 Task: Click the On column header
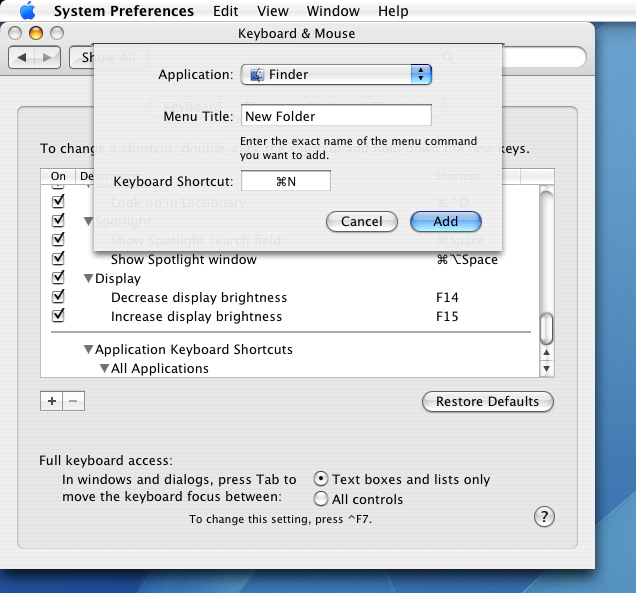(x=58, y=176)
